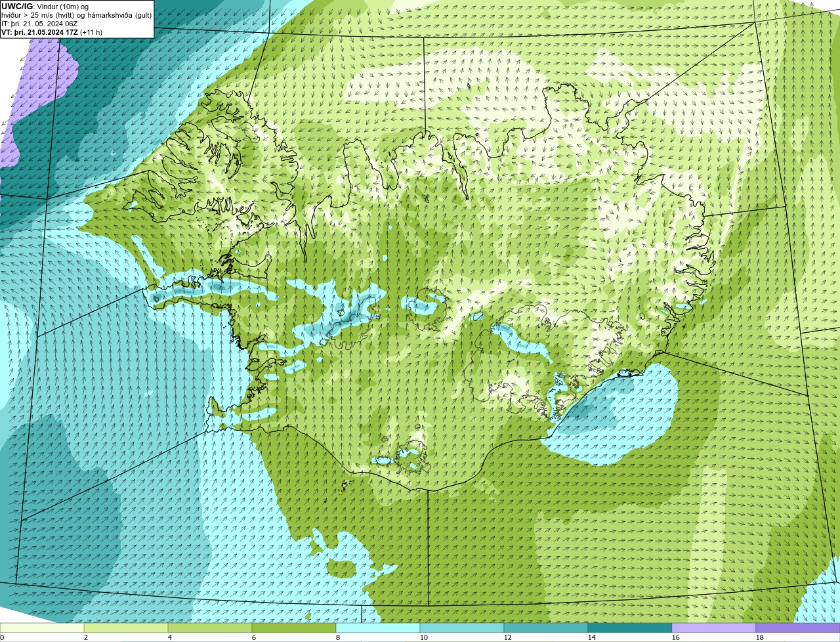The height and width of the screenshot is (642, 840).
Task: Click the legend scale label "4"
Action: tap(170, 637)
